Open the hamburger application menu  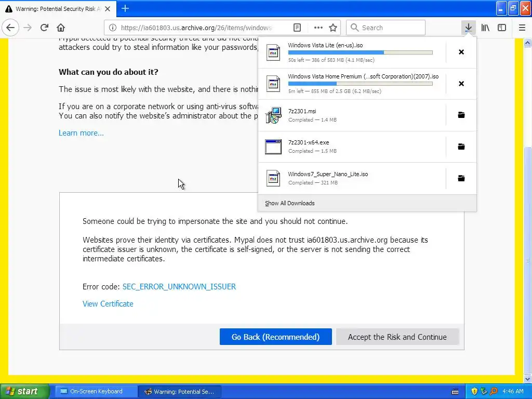point(522,28)
